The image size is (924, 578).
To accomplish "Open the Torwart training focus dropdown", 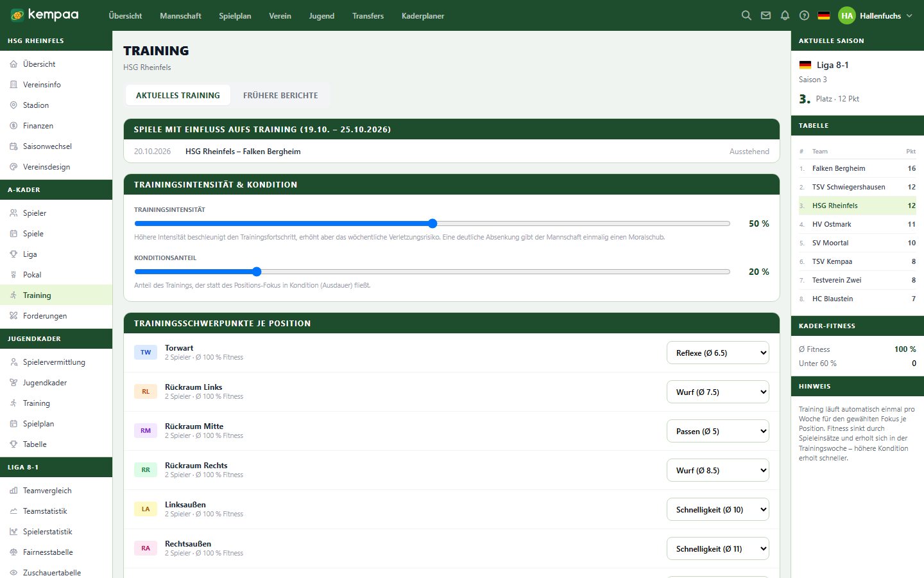I will pos(718,353).
